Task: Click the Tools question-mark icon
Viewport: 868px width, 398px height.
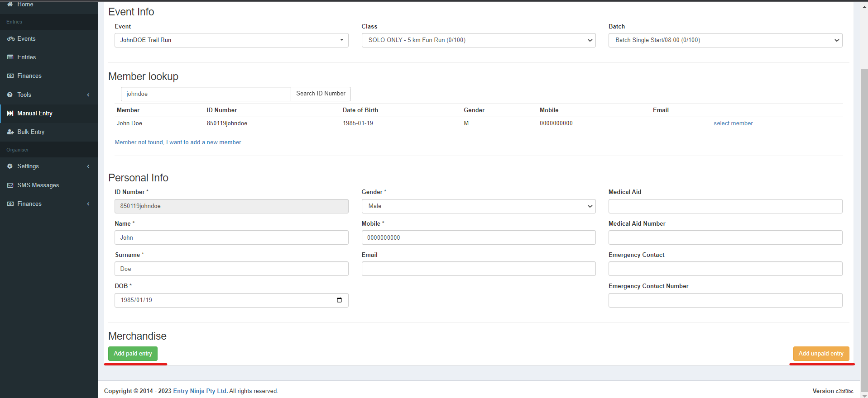Action: (x=10, y=95)
